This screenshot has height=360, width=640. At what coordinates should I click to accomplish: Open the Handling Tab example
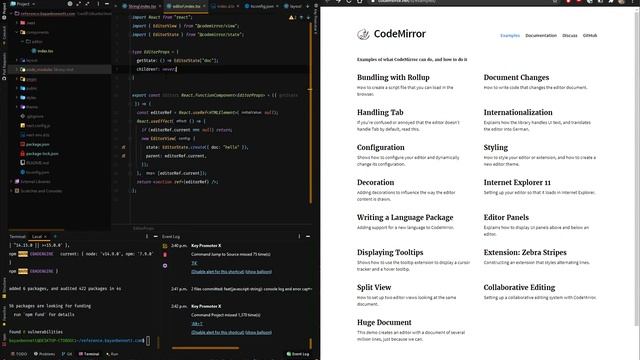380,113
